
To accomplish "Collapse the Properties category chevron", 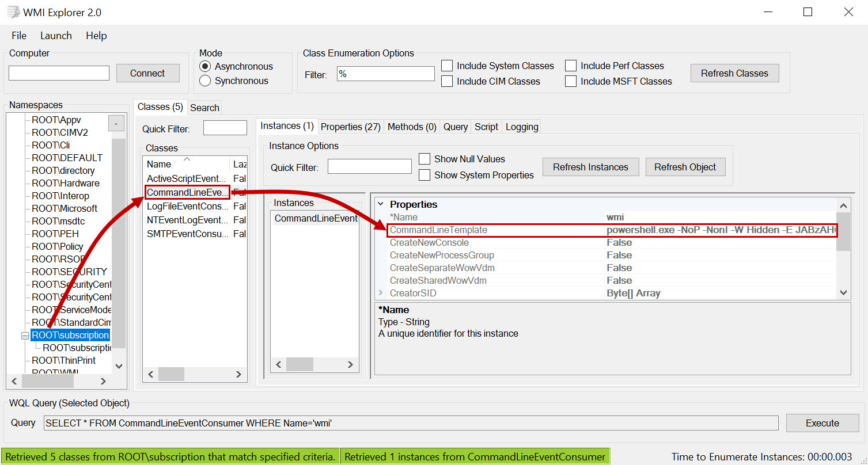I will (380, 204).
